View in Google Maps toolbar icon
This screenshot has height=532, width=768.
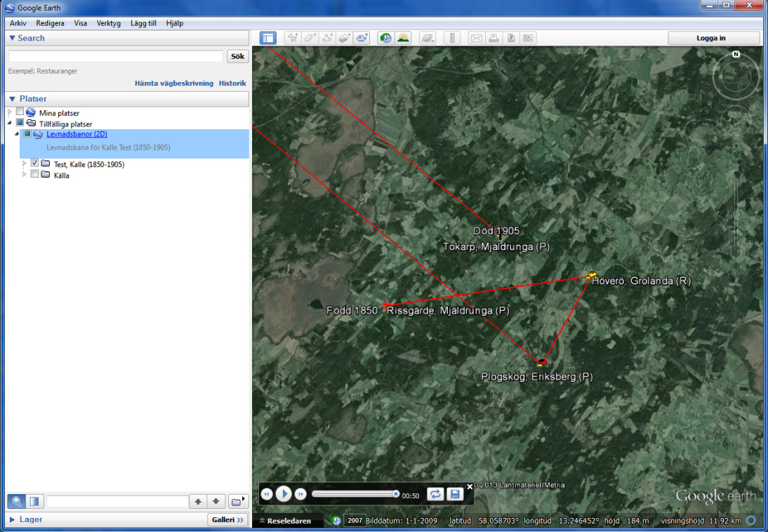[528, 38]
